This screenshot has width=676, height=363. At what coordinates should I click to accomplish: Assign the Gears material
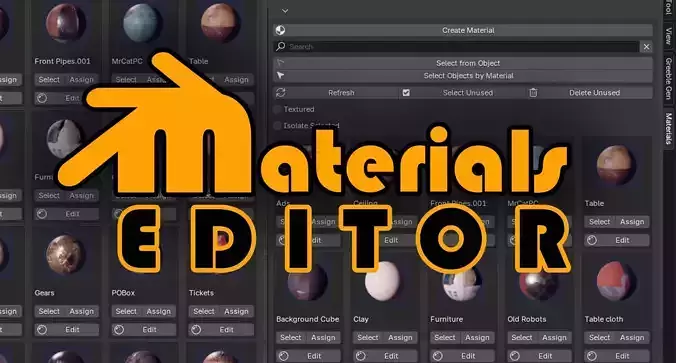pyautogui.click(x=81, y=311)
